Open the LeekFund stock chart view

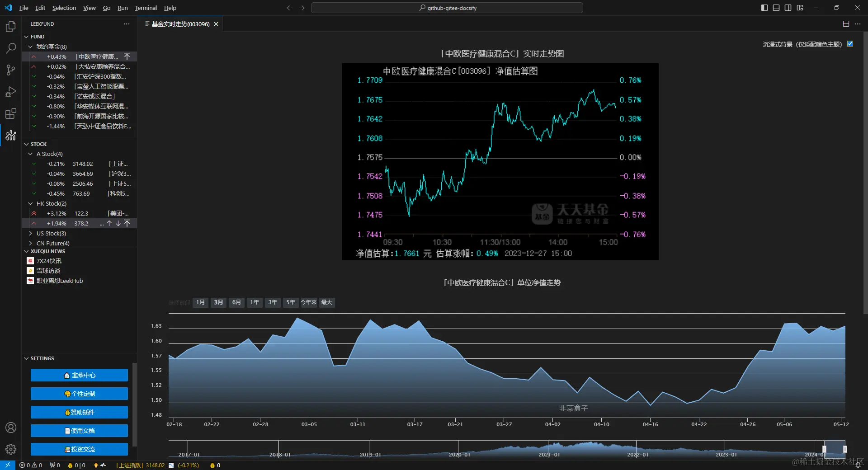[11, 135]
